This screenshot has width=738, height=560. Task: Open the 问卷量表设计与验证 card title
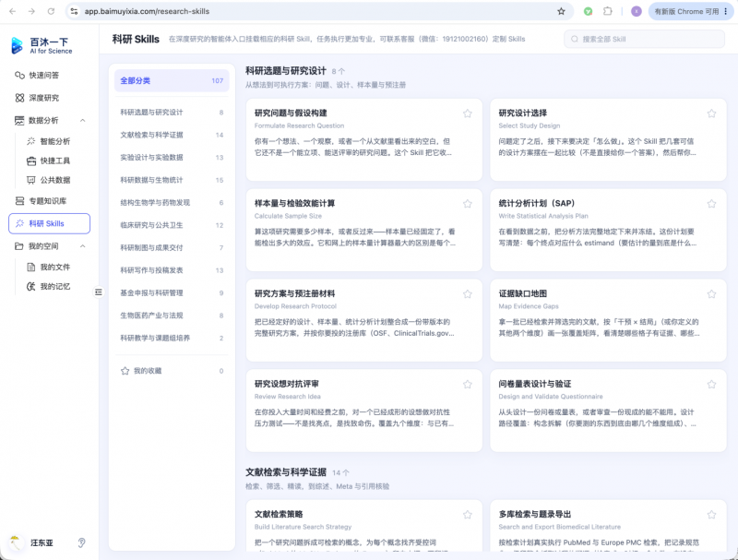pyautogui.click(x=535, y=384)
